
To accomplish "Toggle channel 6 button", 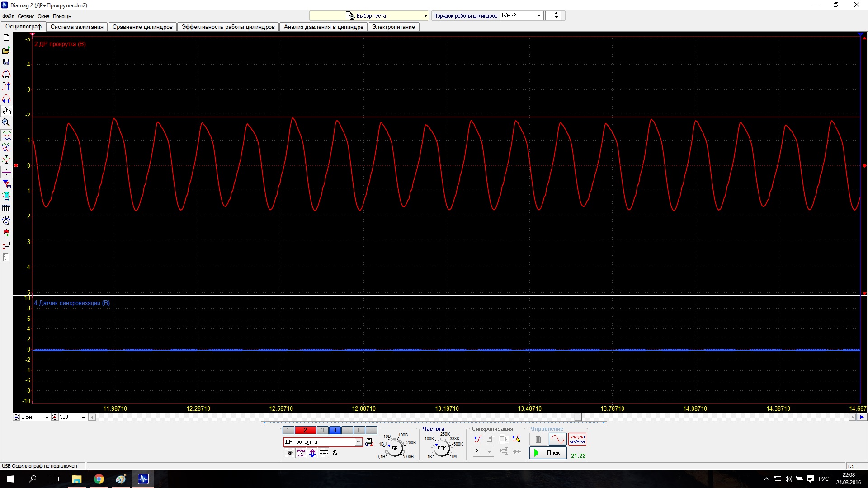I will pyautogui.click(x=359, y=431).
